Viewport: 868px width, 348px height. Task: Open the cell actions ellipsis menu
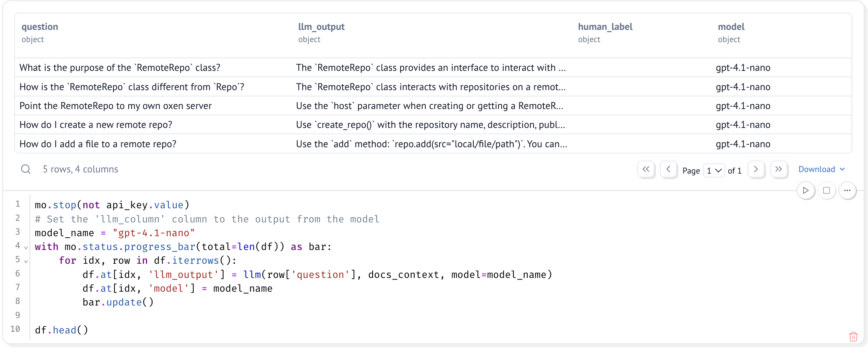point(847,191)
